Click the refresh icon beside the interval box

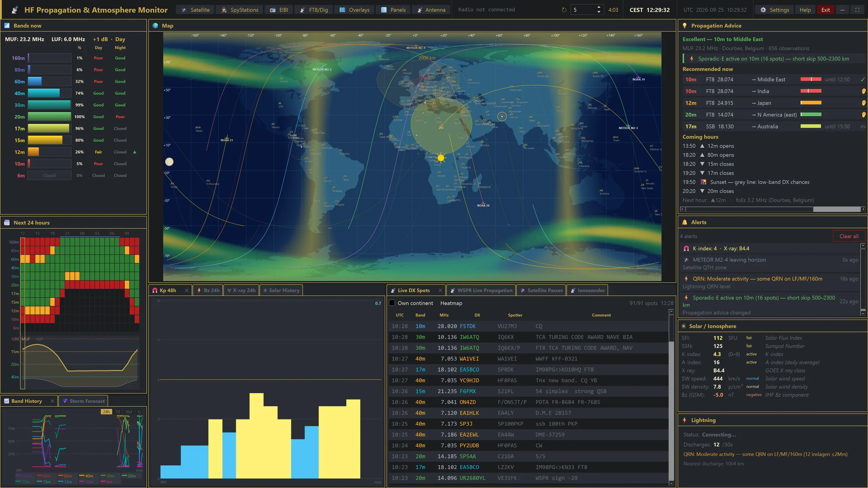pos(564,10)
